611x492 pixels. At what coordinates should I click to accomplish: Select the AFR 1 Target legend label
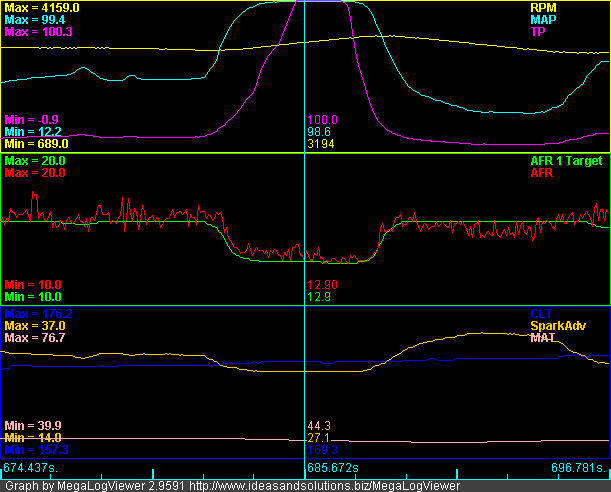570,160
